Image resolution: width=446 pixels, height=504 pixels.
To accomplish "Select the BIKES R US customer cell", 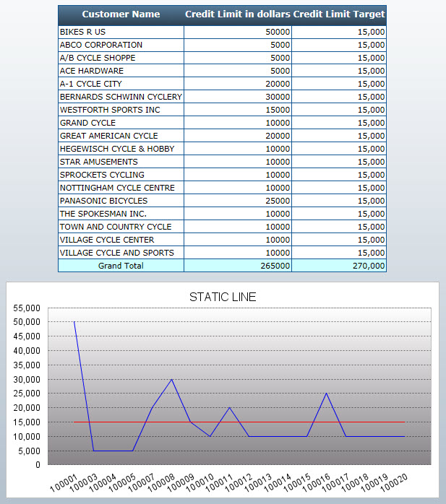I will [121, 32].
